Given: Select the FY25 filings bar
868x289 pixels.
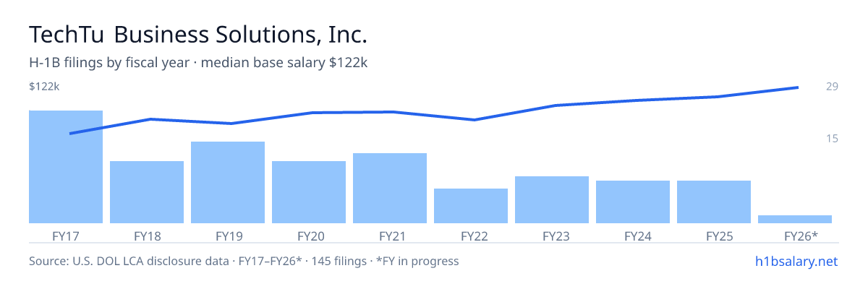Looking at the screenshot, I should coord(714,202).
